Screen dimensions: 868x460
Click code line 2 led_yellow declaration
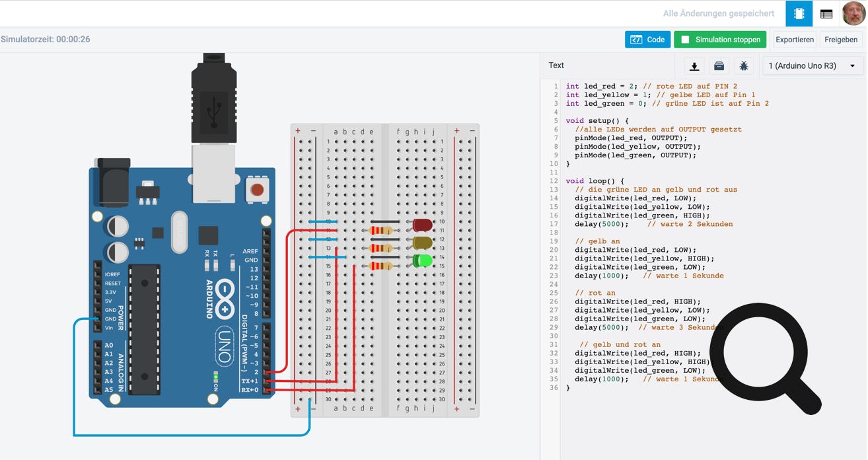[x=661, y=95]
